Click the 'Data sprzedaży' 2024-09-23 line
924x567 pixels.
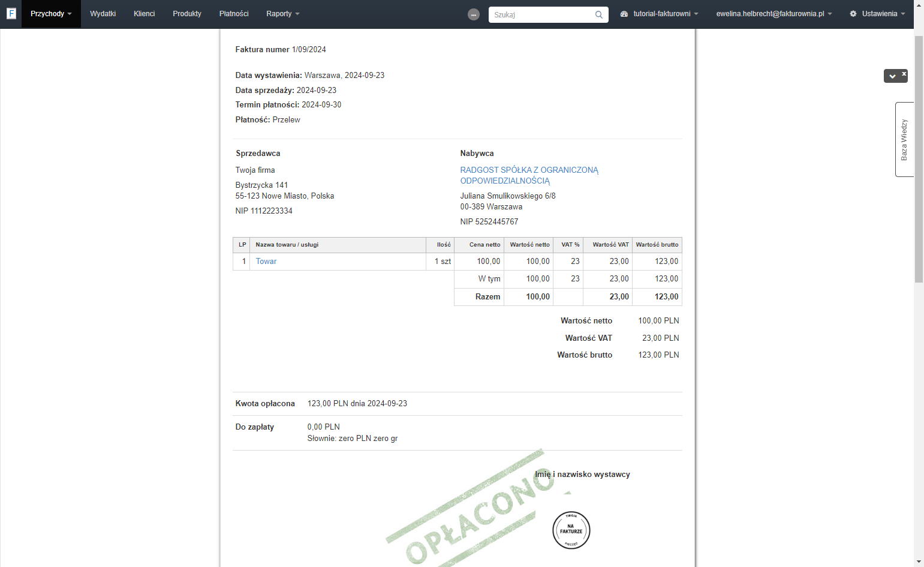pos(286,91)
